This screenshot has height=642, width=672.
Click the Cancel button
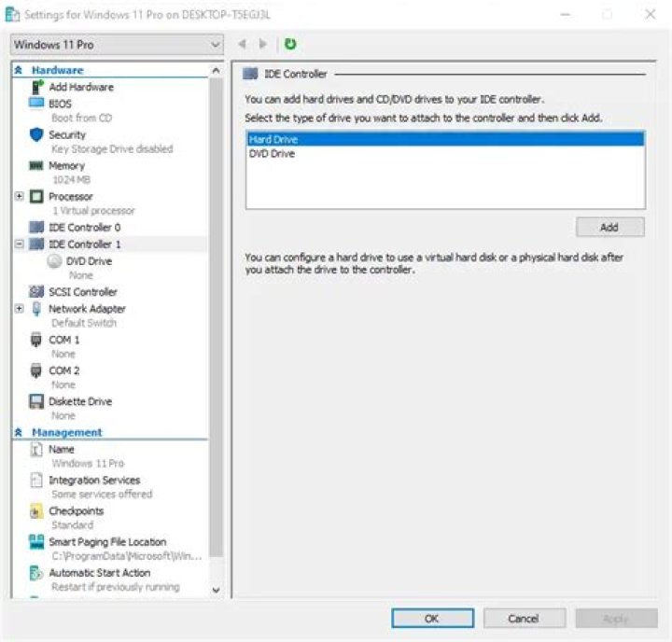pyautogui.click(x=525, y=619)
